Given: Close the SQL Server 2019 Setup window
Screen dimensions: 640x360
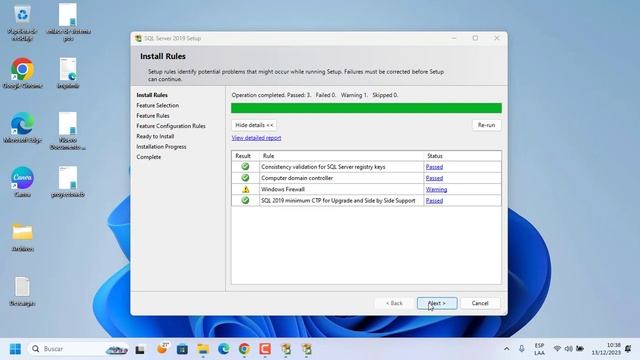Looking at the screenshot, I should tap(496, 38).
